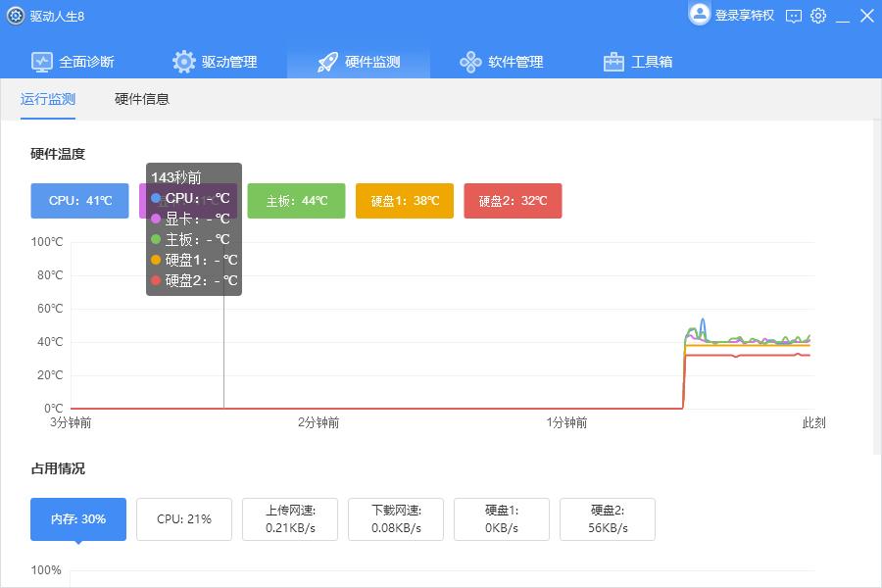Click the 硬件监测 rocket icon
The width and height of the screenshot is (882, 588).
(x=327, y=62)
